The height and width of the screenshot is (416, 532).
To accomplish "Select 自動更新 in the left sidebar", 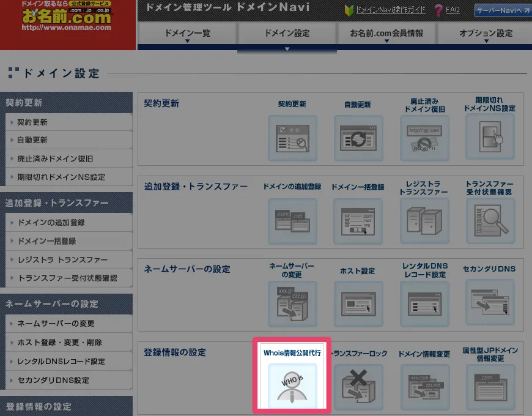I will pos(32,140).
